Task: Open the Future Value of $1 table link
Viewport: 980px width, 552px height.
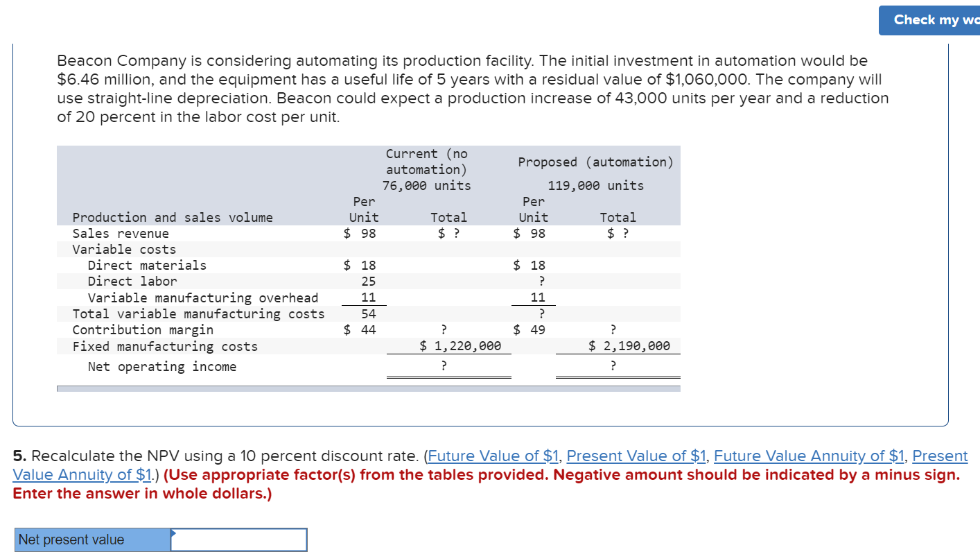Action: [492, 456]
